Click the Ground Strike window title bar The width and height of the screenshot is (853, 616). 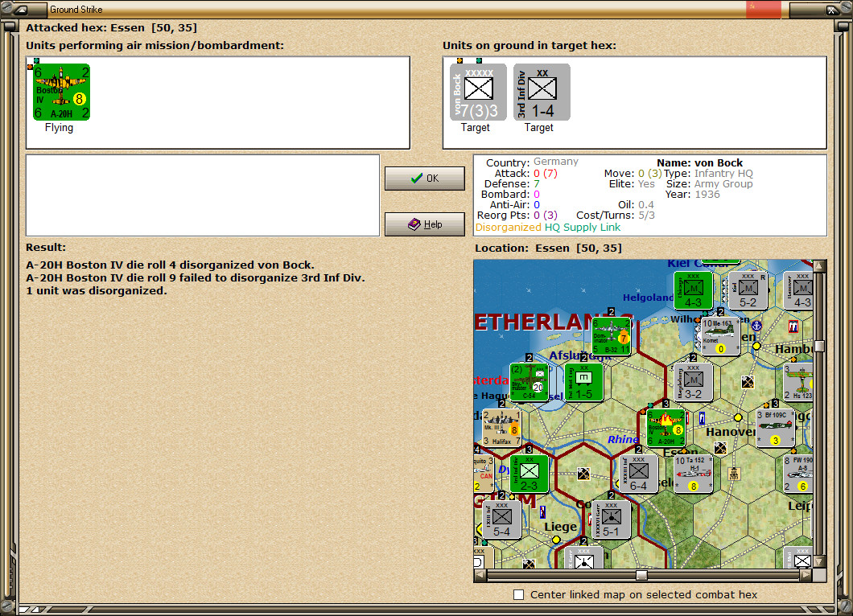click(x=397, y=9)
